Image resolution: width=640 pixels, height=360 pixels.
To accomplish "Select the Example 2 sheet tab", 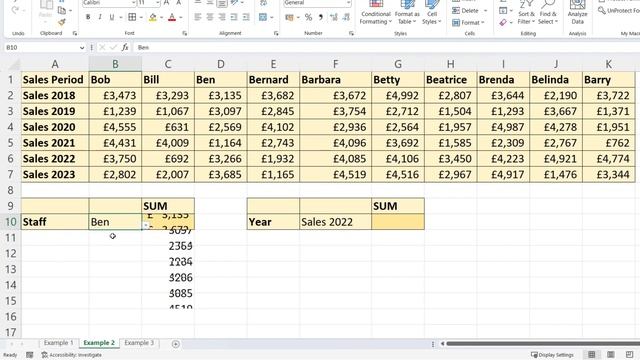I will tap(99, 343).
